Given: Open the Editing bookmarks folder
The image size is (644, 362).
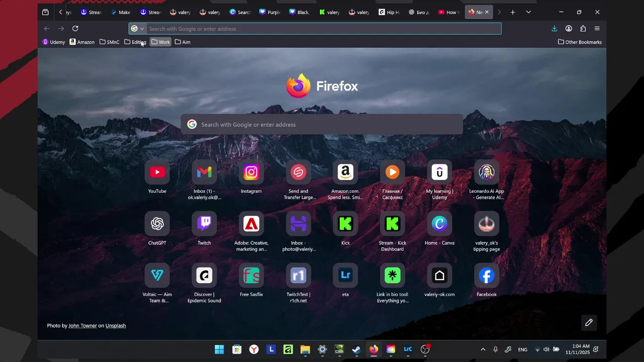Looking at the screenshot, I should (x=135, y=42).
